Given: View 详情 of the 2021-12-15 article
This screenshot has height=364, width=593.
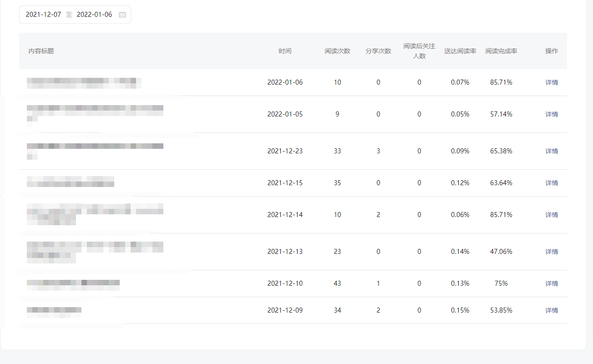Looking at the screenshot, I should [552, 183].
